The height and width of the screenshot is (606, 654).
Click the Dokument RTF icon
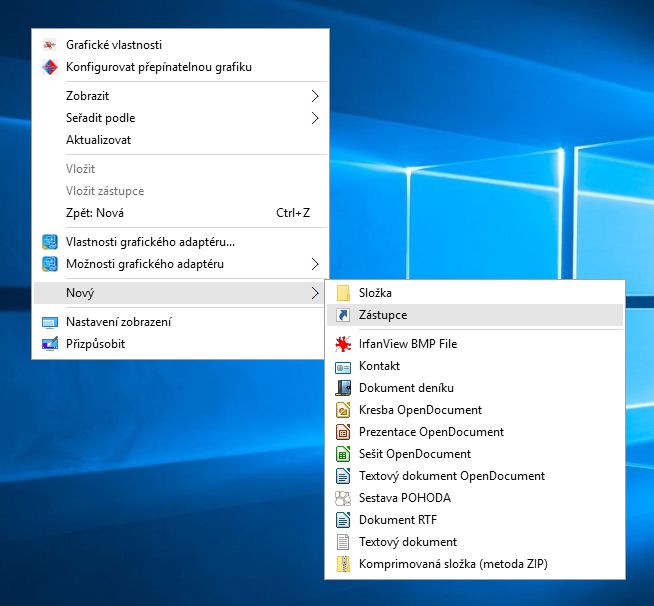click(343, 520)
